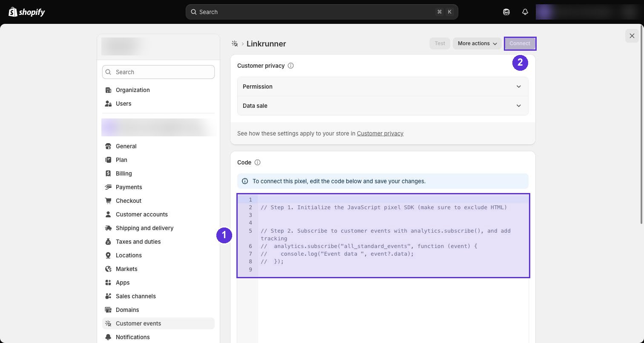Open the notifications bell in the top bar
The image size is (644, 343).
[525, 12]
